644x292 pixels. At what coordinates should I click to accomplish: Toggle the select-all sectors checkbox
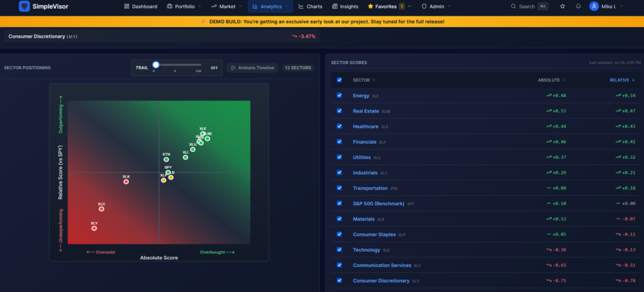pos(339,80)
